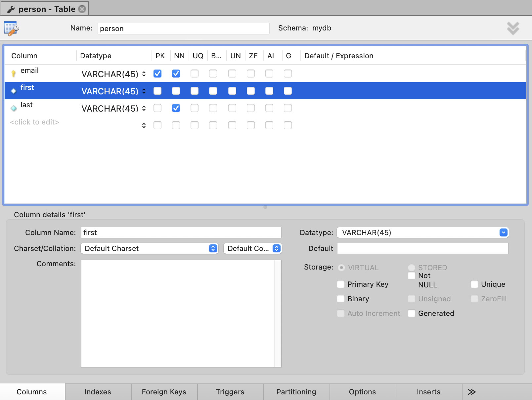532x400 pixels.
Task: Select the VIRTUAL storage radio button
Action: pos(341,268)
